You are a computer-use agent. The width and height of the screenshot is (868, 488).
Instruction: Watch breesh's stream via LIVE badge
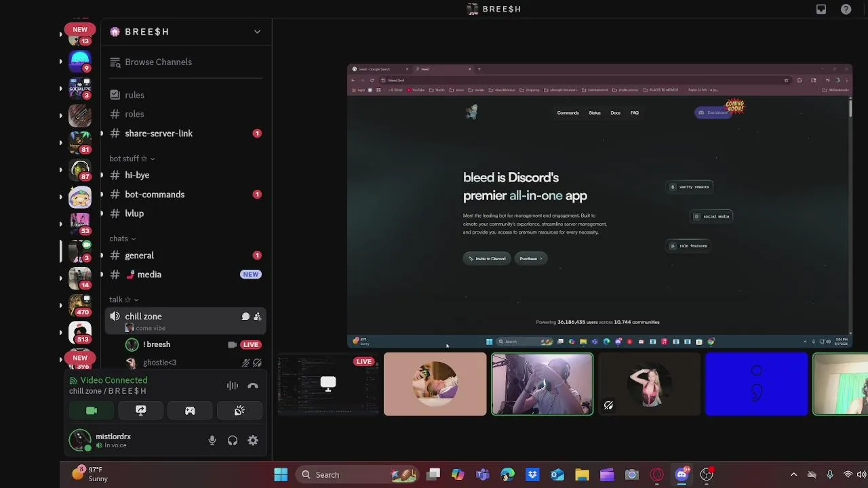[x=250, y=344]
